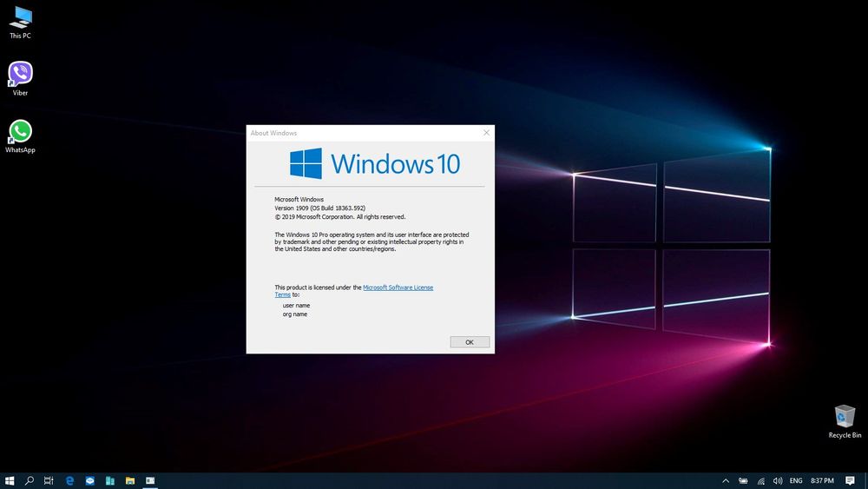Open the Start menu
The image size is (868, 489).
[10, 480]
